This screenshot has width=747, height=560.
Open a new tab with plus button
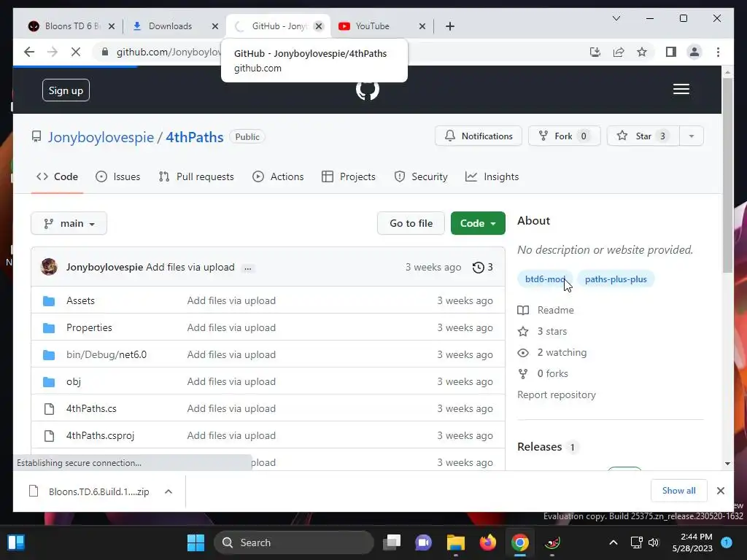[x=449, y=26]
